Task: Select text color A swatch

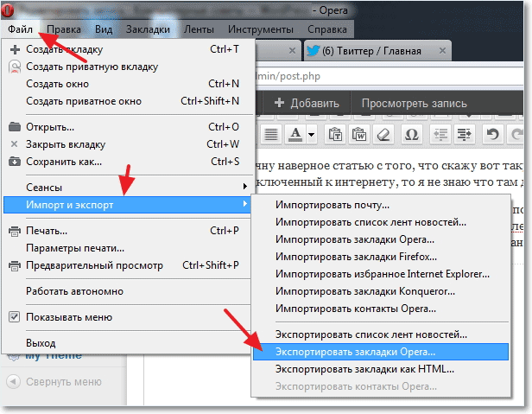Action: (x=295, y=135)
